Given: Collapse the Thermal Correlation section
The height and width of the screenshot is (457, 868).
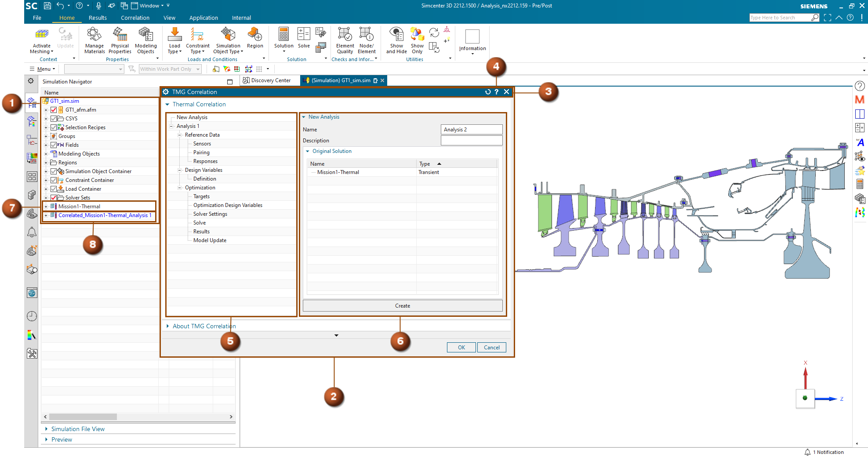Looking at the screenshot, I should tap(167, 105).
